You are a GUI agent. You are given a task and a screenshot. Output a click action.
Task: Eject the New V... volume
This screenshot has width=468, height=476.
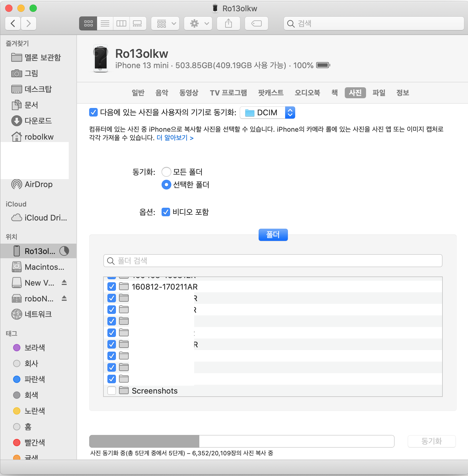tap(64, 283)
